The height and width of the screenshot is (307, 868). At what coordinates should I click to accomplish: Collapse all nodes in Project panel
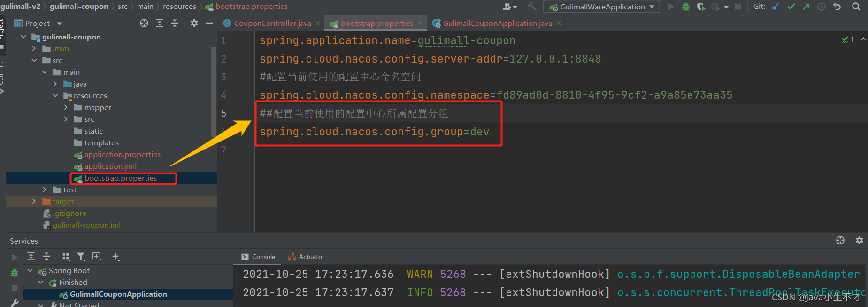[x=175, y=23]
